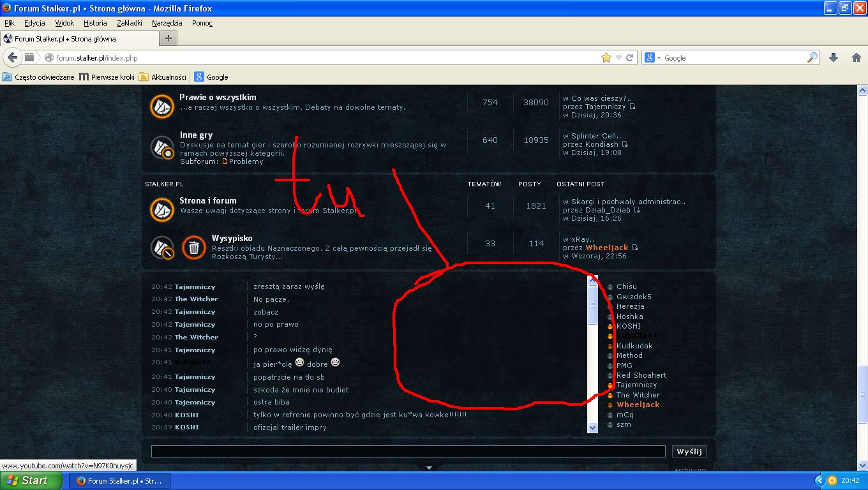Open the Zakładki menu
The height and width of the screenshot is (490, 868).
129,23
